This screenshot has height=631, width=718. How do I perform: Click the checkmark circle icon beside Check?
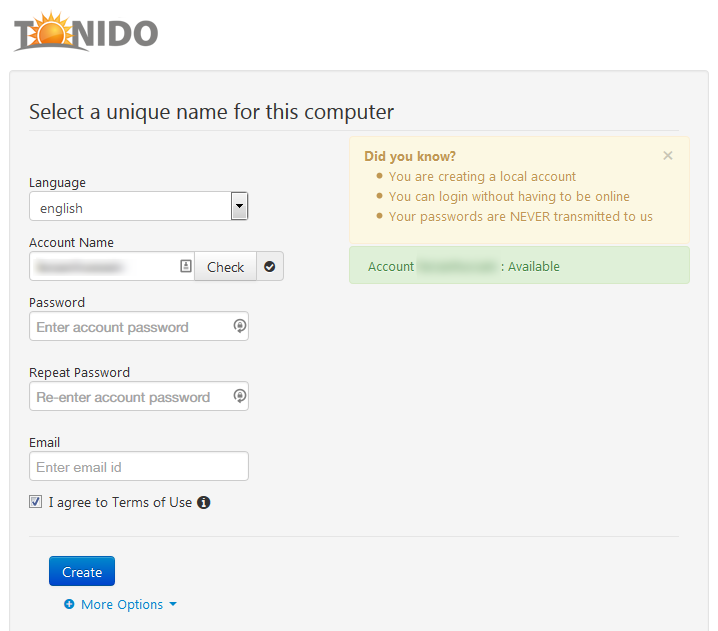coord(270,266)
